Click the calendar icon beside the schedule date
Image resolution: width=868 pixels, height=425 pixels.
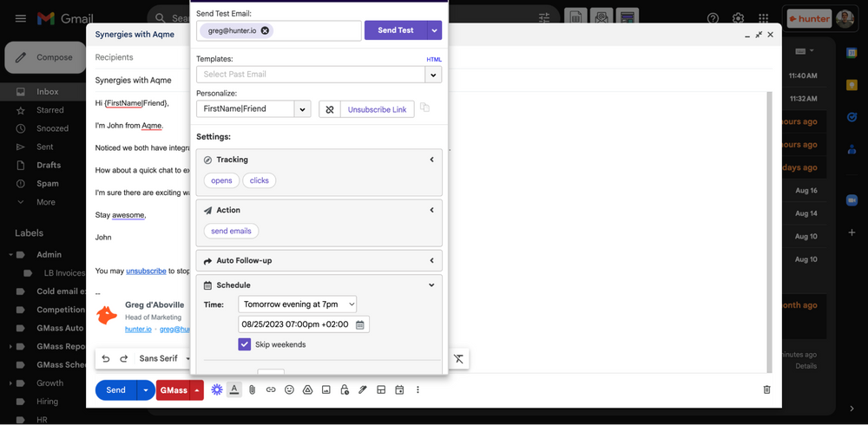[360, 324]
